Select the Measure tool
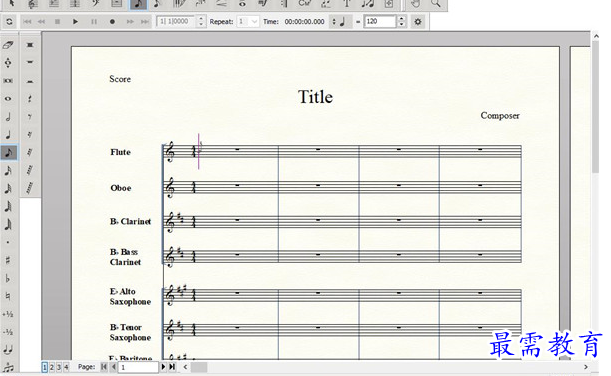Screen dimensions: 611x376 tap(117, 4)
